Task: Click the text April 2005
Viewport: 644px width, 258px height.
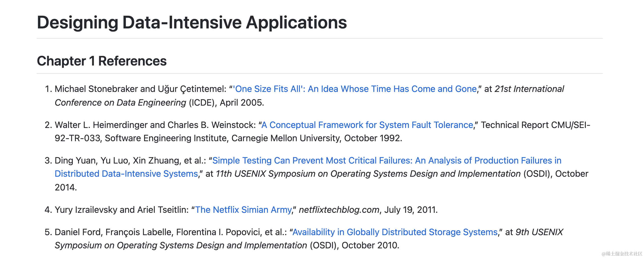Action: (x=241, y=103)
